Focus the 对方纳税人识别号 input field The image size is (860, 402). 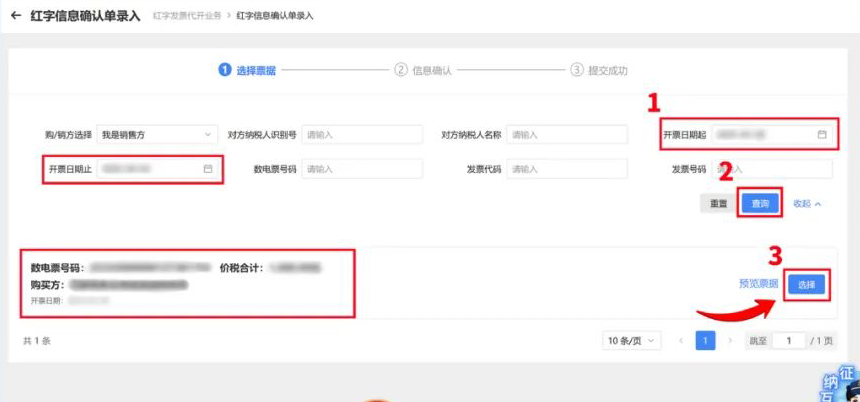click(362, 134)
